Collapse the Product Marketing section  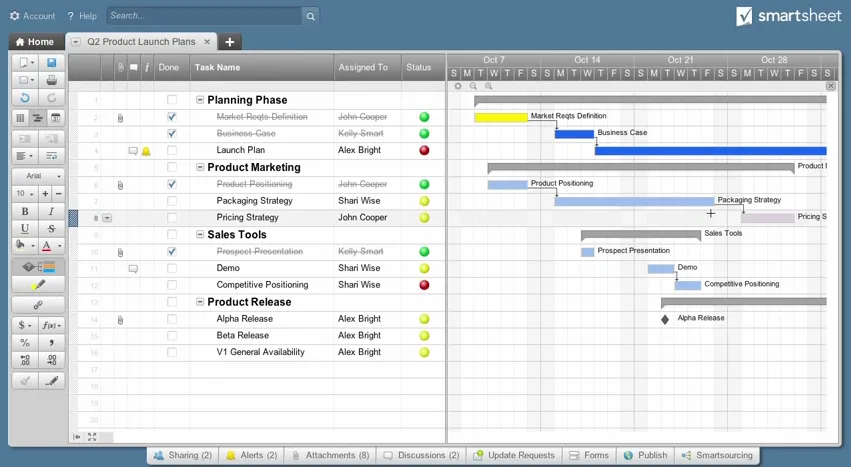point(200,167)
